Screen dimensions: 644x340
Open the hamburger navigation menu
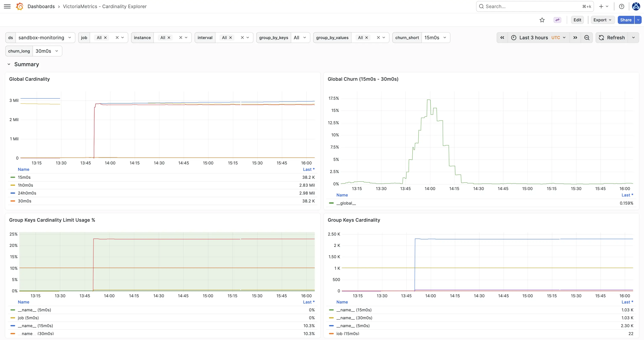tap(7, 6)
